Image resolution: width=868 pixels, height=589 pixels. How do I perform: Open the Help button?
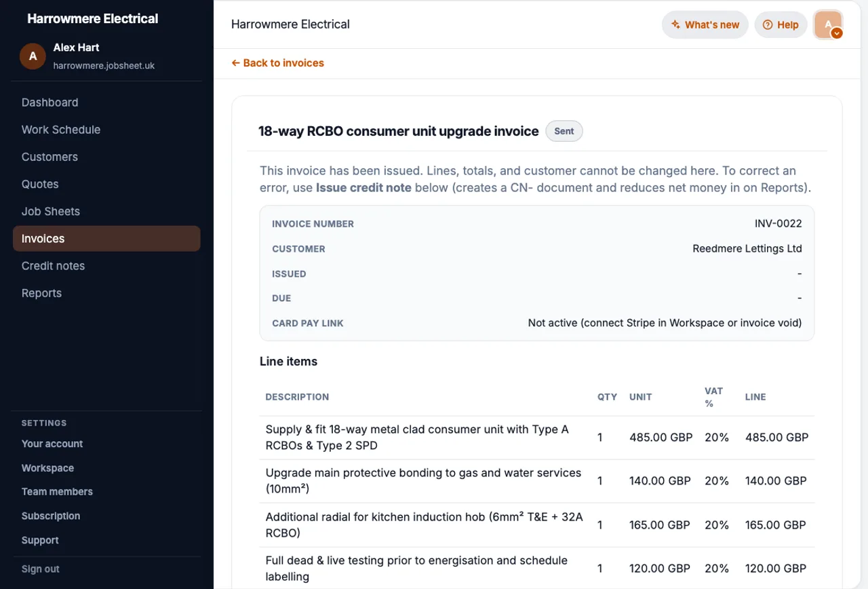coord(781,25)
